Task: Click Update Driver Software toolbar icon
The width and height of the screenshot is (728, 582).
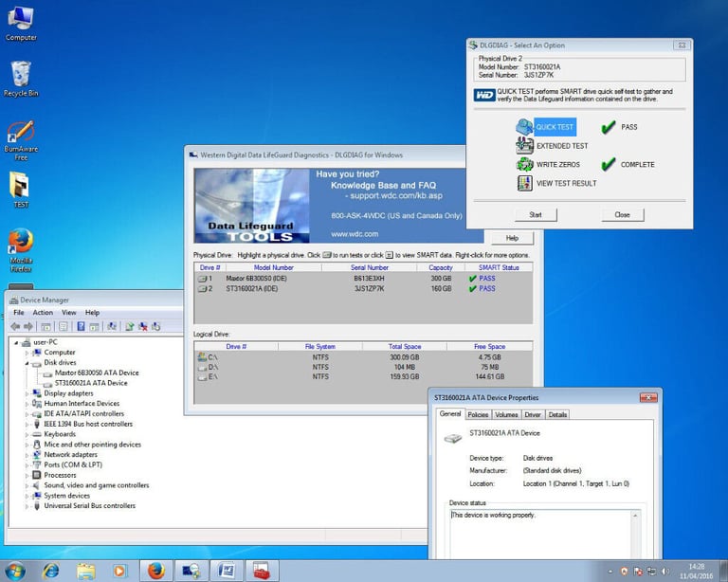Action: pos(130,326)
